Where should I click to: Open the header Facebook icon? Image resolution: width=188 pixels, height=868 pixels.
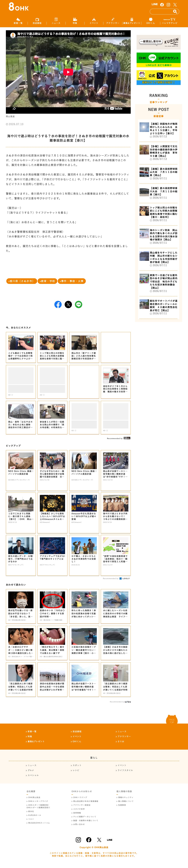click(x=162, y=5)
